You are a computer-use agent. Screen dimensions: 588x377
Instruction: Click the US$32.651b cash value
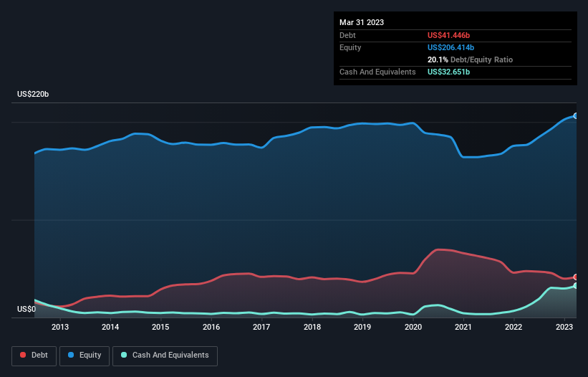pyautogui.click(x=448, y=72)
